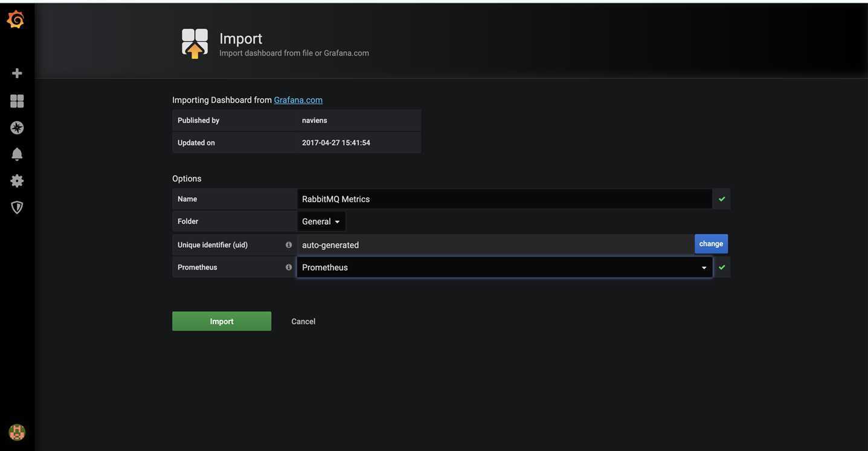Open the Create plus menu
The width and height of the screenshot is (868, 451).
(x=17, y=73)
